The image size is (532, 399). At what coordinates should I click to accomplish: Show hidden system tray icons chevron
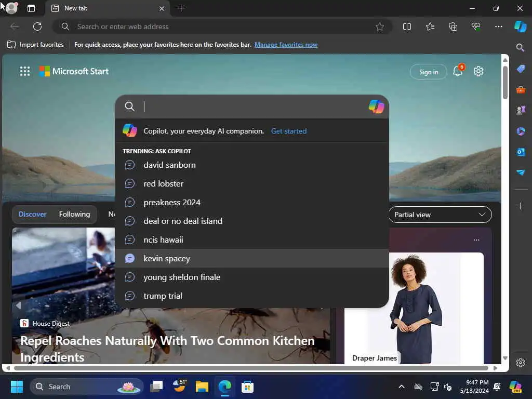click(x=402, y=387)
